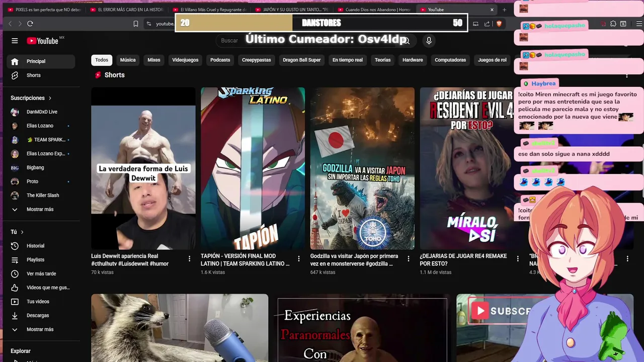
Task: Click the Explorar section label
Action: (21, 351)
